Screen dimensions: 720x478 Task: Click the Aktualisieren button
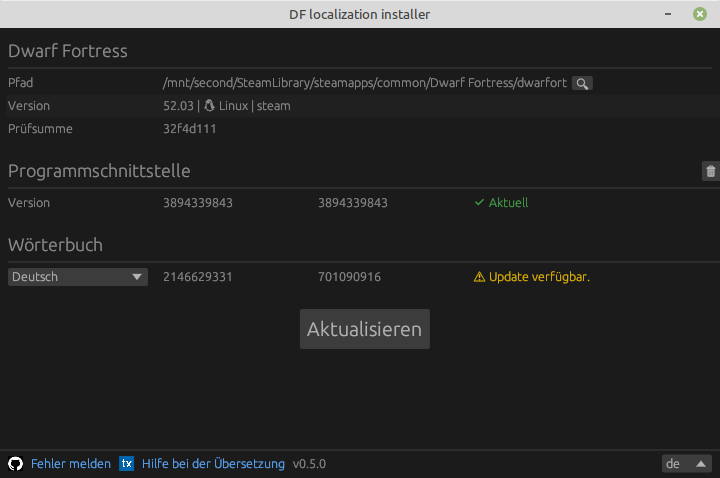pos(365,329)
